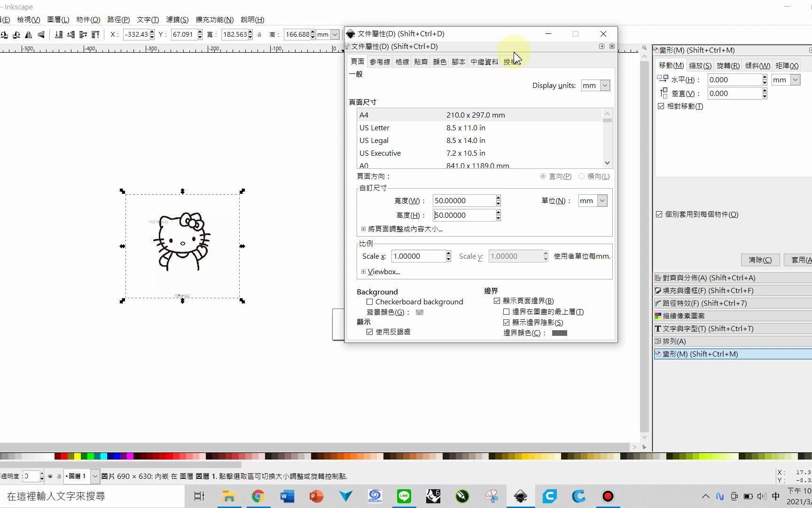Close the docked Document Properties panel tab
812x508 pixels.
pos(612,46)
